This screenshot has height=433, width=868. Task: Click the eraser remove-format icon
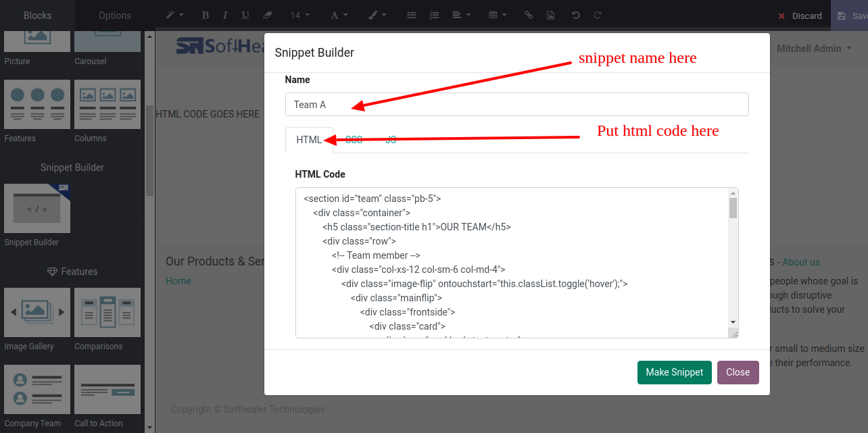pyautogui.click(x=266, y=15)
